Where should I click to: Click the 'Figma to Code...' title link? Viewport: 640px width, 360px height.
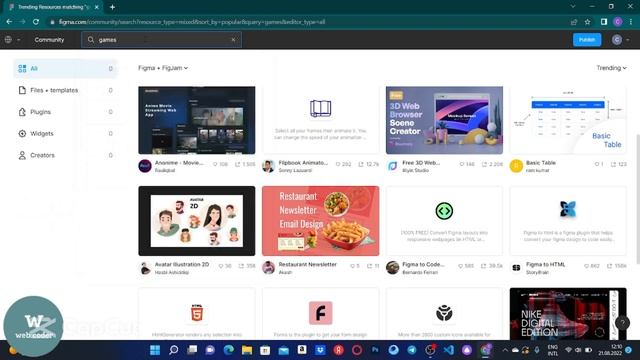point(423,264)
